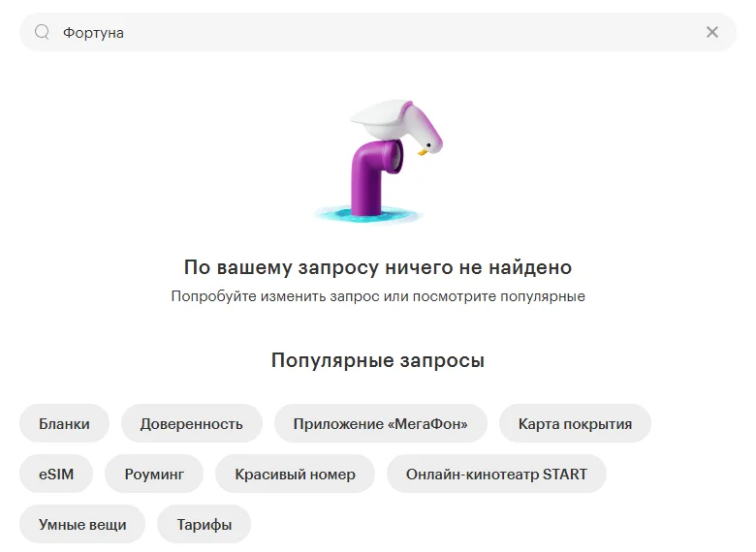Click the seagull on pipe illustration
The height and width of the screenshot is (552, 756).
click(378, 161)
